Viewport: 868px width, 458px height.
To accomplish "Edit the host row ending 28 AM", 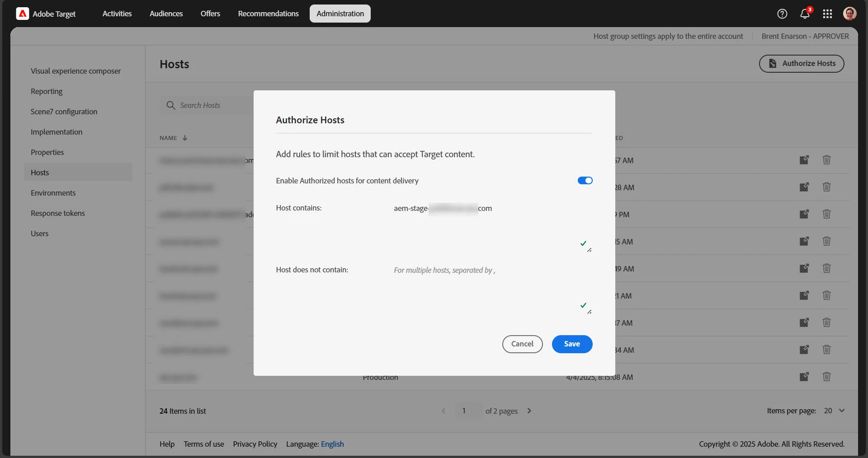I will (x=804, y=187).
